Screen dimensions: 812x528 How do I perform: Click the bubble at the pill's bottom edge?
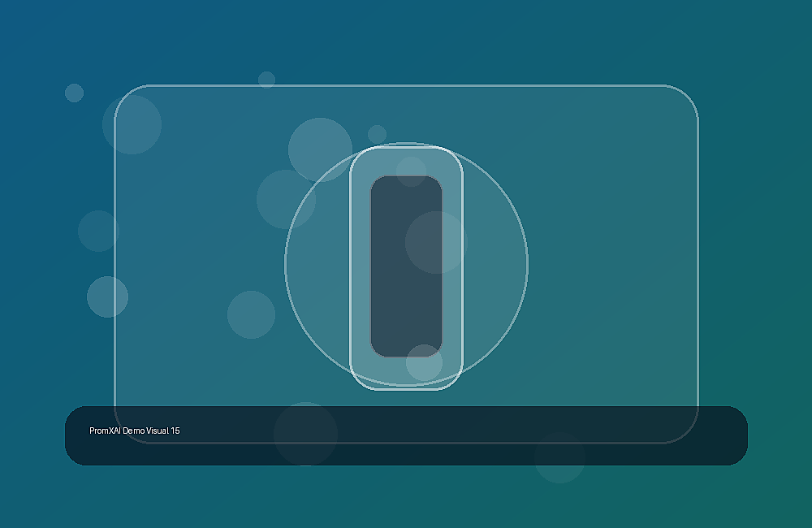pos(424,363)
